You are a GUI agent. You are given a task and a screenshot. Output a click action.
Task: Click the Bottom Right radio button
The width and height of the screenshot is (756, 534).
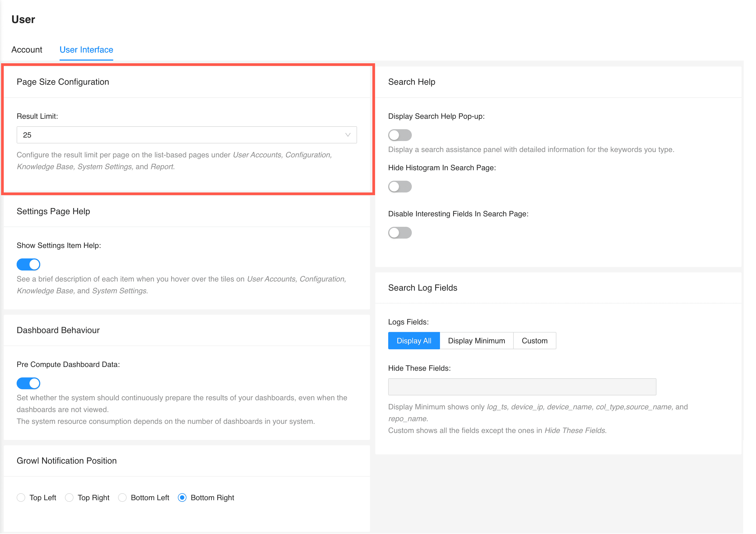[x=182, y=498]
